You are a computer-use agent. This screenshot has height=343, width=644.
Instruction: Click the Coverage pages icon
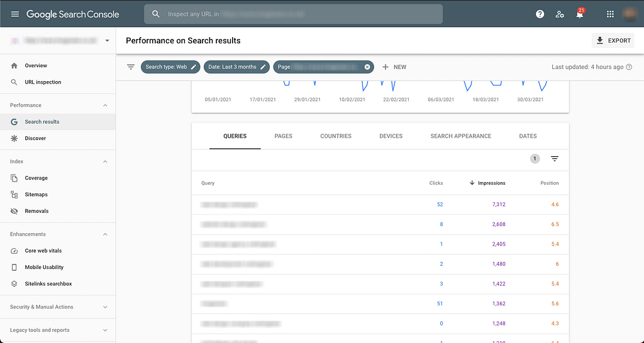(x=14, y=178)
